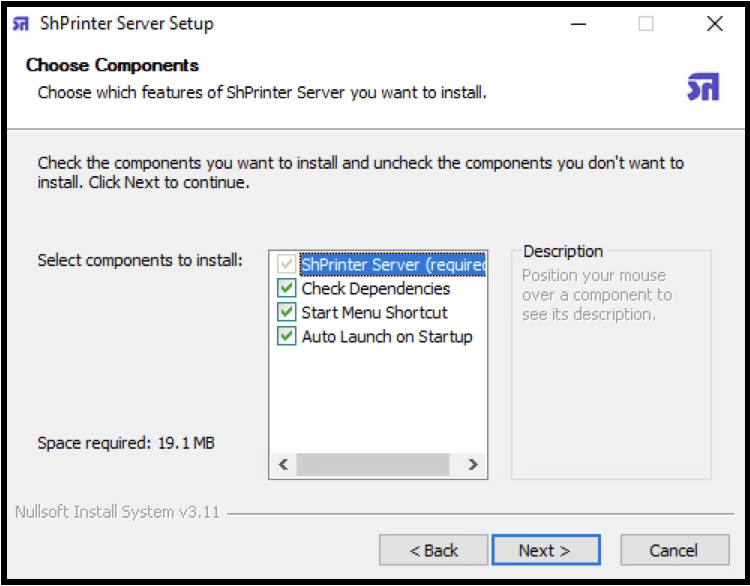
Task: Disable Auto Launch on Startup checkbox
Action: pyautogui.click(x=287, y=337)
